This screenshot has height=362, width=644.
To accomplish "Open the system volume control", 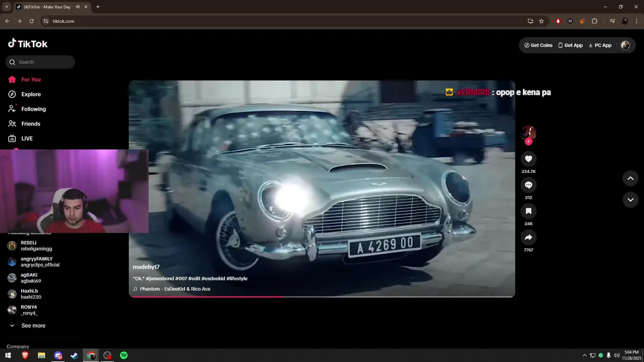I will coord(616,355).
